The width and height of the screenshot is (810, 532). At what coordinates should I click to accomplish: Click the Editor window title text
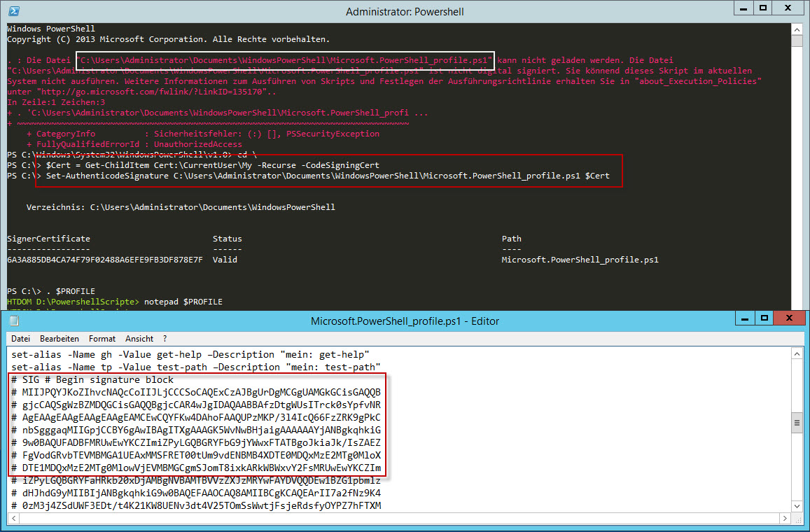click(x=405, y=321)
